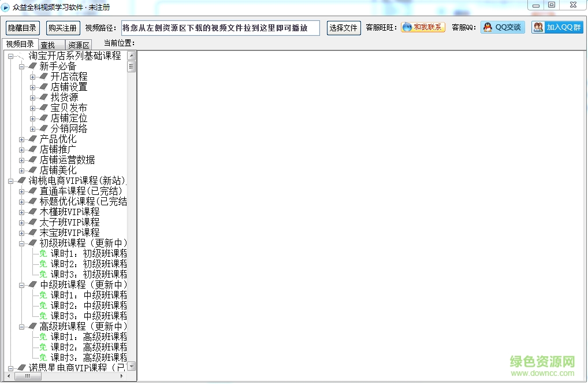Hide the directory using 隐藏目录
The width and height of the screenshot is (588, 384).
(x=22, y=27)
